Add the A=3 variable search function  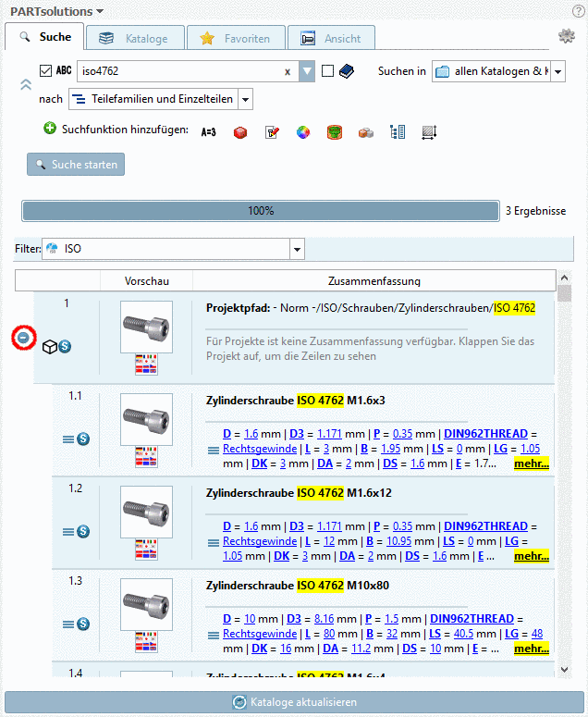click(209, 132)
